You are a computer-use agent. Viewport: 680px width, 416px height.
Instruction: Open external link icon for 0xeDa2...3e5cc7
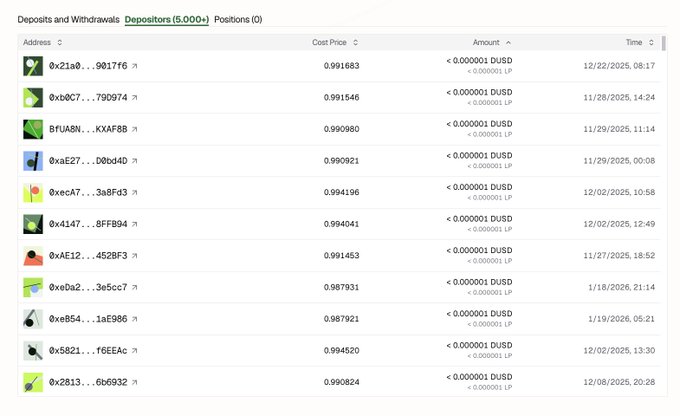tap(134, 288)
